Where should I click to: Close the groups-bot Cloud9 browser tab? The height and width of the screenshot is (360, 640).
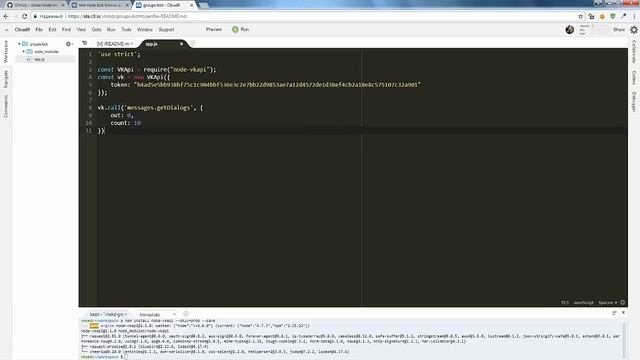tap(191, 5)
